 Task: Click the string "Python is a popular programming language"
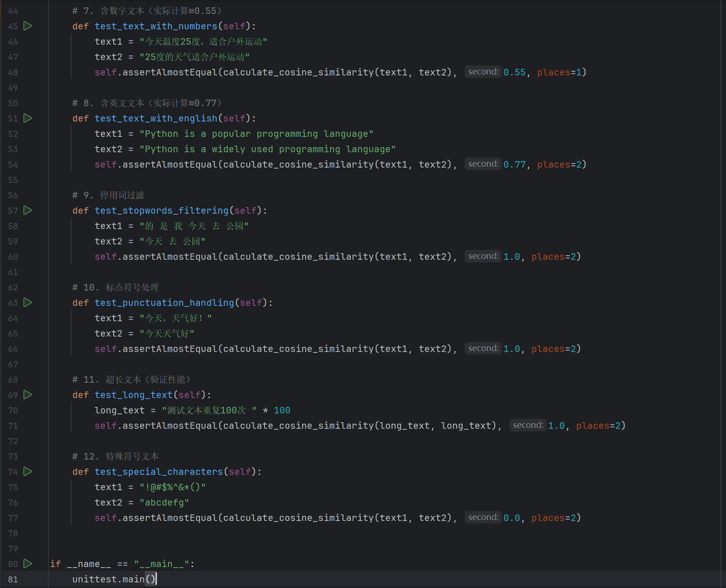257,134
